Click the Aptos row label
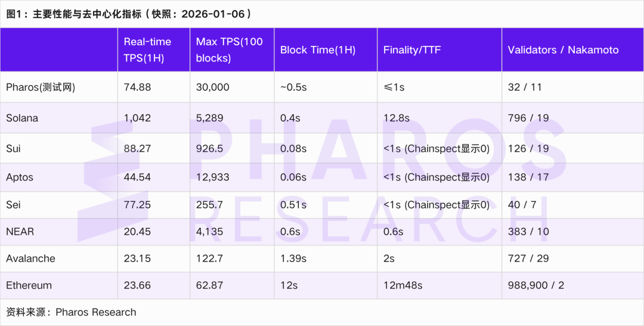 coord(20,177)
